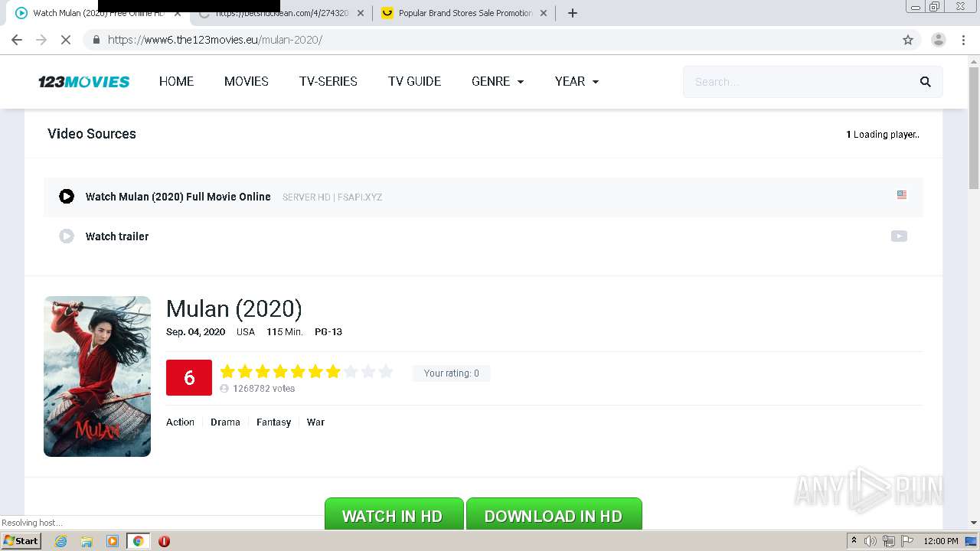Image resolution: width=980 pixels, height=551 pixels.
Task: Click into the Search input field
Action: click(x=800, y=82)
